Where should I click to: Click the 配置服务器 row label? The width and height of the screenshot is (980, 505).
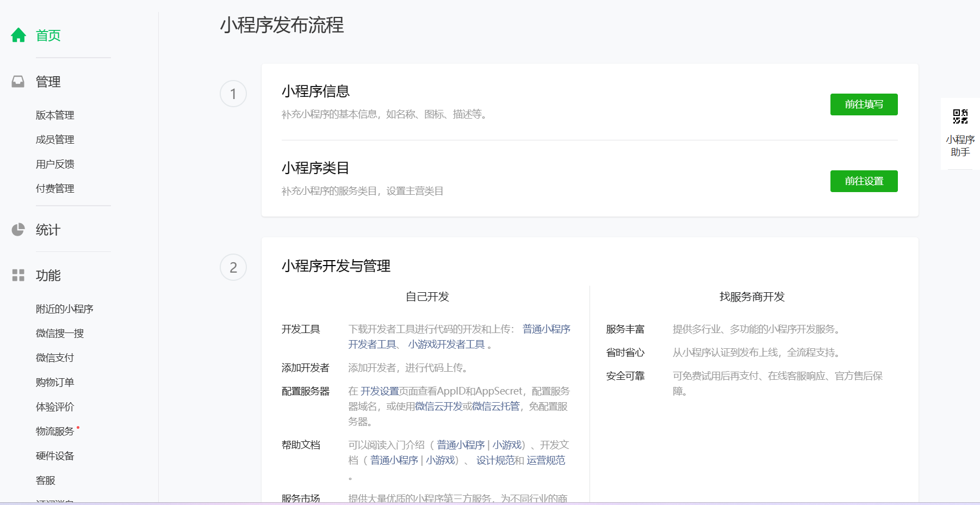click(x=306, y=391)
